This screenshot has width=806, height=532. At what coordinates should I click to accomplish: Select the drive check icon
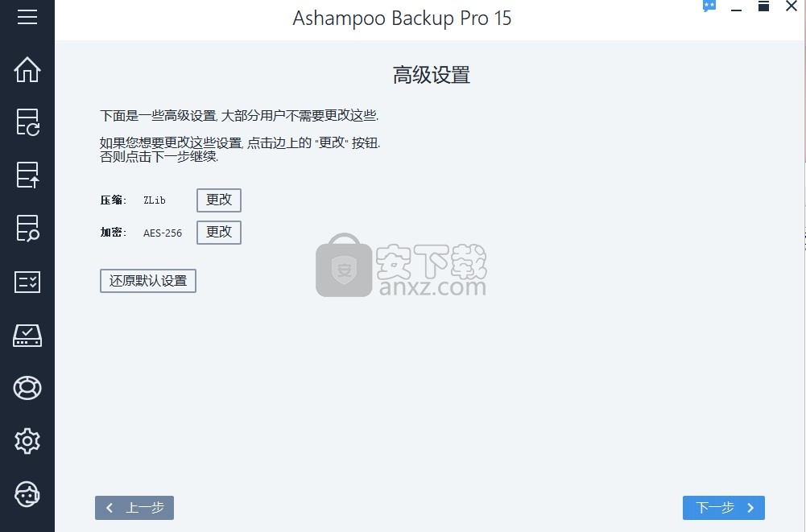click(x=27, y=335)
